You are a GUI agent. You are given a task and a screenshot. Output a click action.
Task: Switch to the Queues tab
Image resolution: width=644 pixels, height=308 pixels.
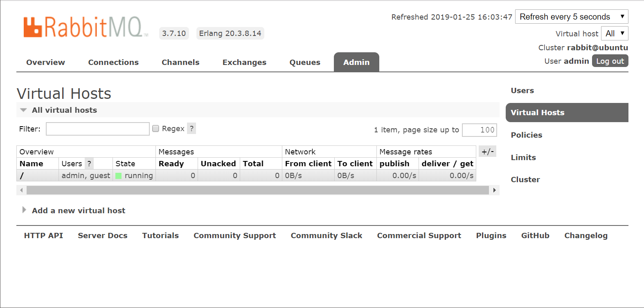coord(305,62)
